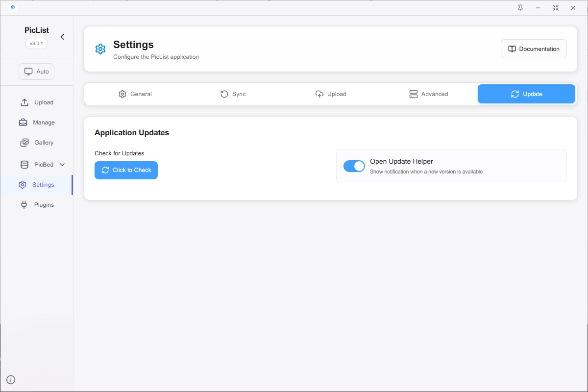Click the PicList title in the sidebar
588x392 pixels.
coord(37,30)
